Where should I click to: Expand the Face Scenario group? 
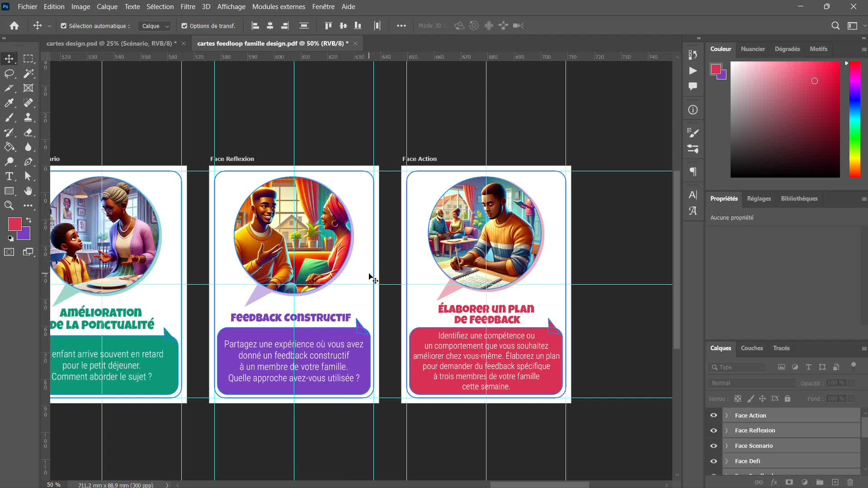coord(726,446)
